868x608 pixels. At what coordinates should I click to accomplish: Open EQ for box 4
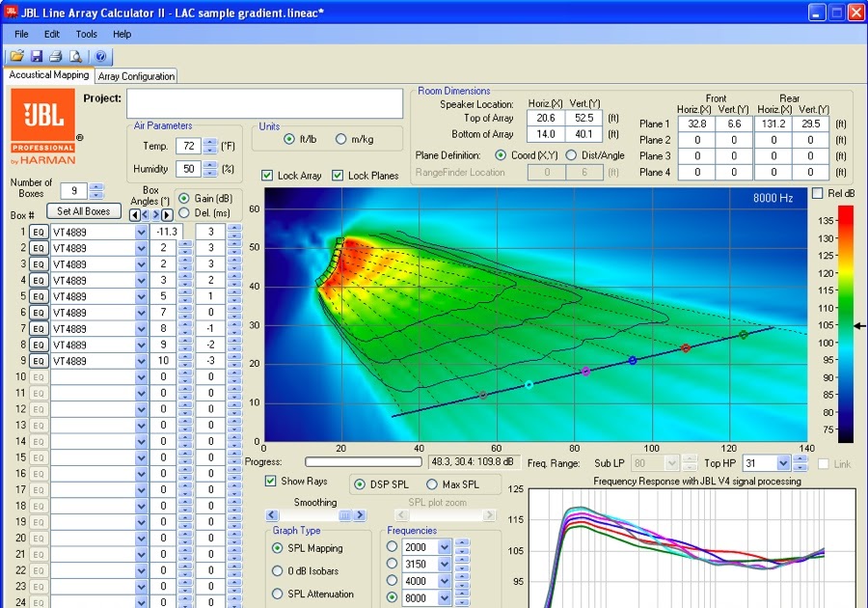point(39,280)
